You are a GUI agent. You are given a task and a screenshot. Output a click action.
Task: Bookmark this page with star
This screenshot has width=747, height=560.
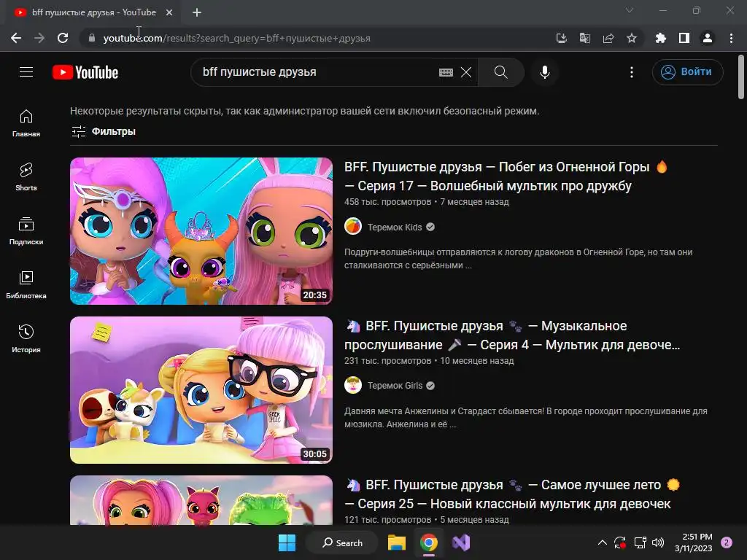pos(632,38)
